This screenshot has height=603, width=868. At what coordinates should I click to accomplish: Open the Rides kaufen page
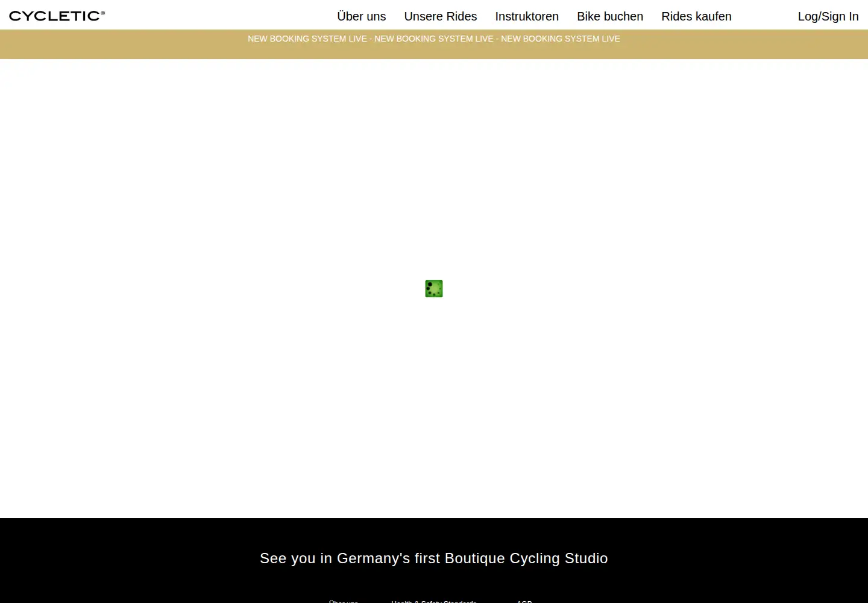pos(696,16)
